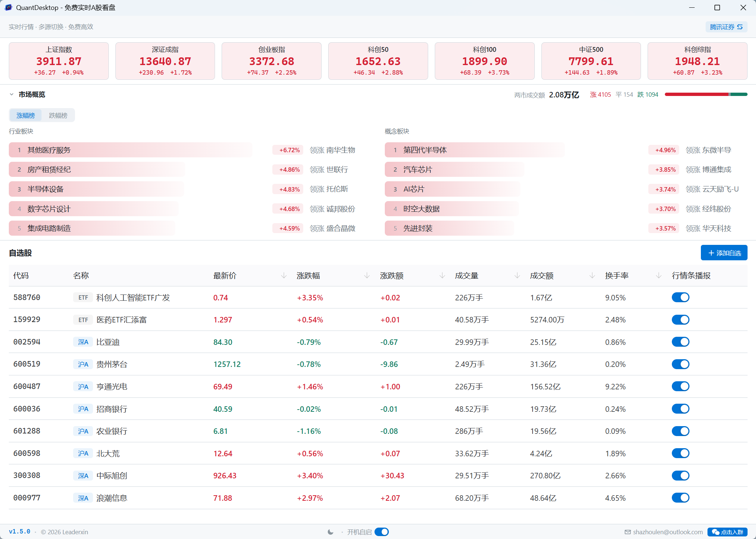Sort by 成交量 arrow icon
The width and height of the screenshot is (756, 539).
(517, 275)
